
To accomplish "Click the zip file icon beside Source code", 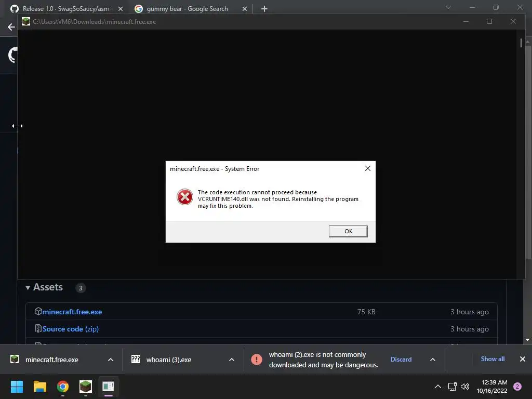I will click(x=38, y=328).
